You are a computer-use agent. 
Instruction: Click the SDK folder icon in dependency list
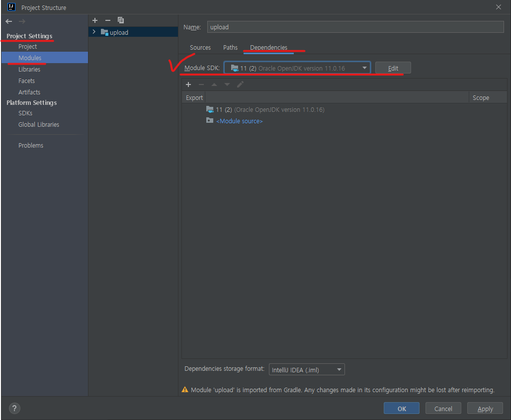coord(210,109)
